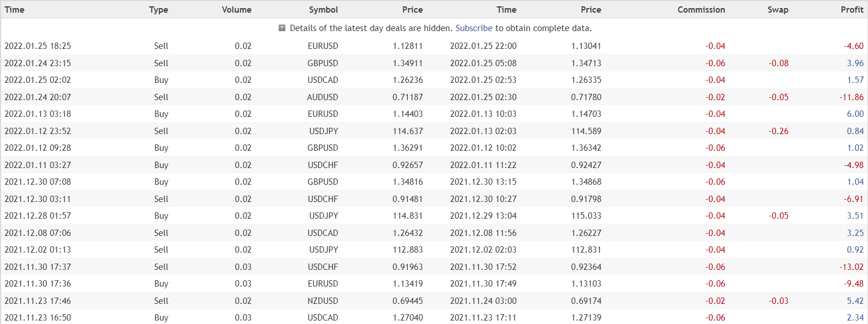Click the Subscribe link
Viewport: 868px width, 324px height.
pyautogui.click(x=474, y=28)
